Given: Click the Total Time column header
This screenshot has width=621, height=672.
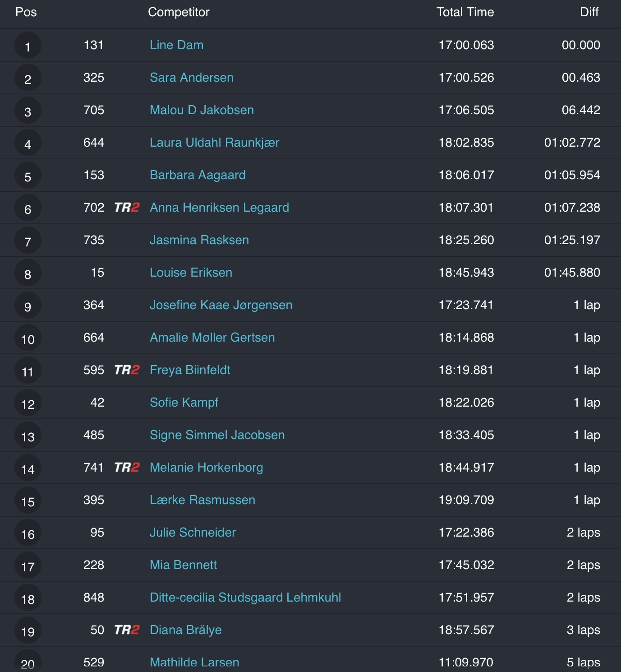Looking at the screenshot, I should (x=465, y=12).
